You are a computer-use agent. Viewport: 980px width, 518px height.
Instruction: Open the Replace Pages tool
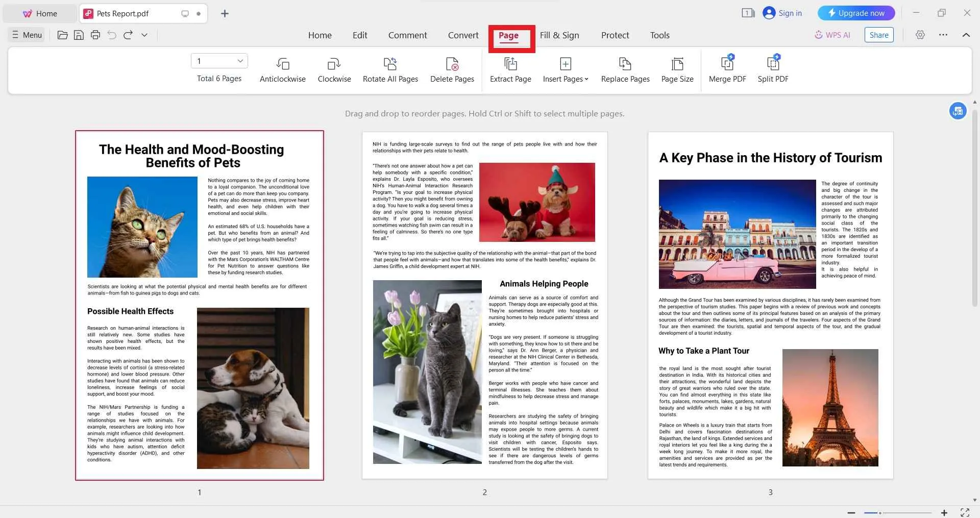tap(625, 69)
